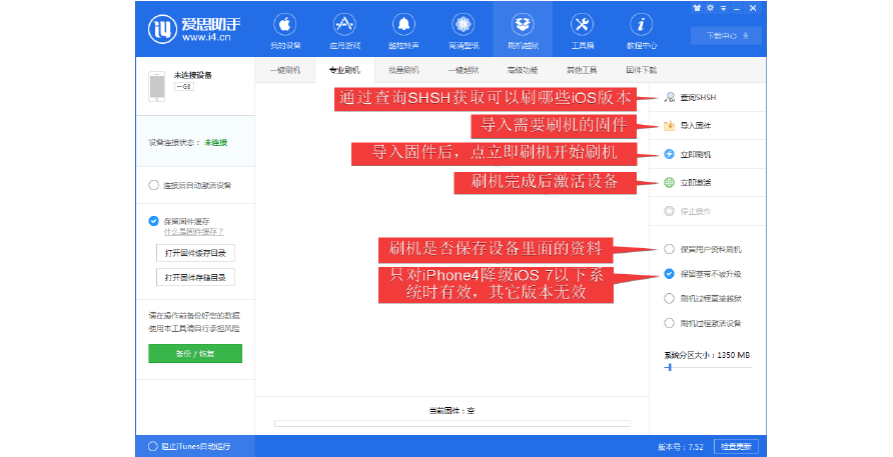Image resolution: width=893 pixels, height=457 pixels.
Task: Click the greyed 停止操作 stop icon
Action: click(x=669, y=211)
